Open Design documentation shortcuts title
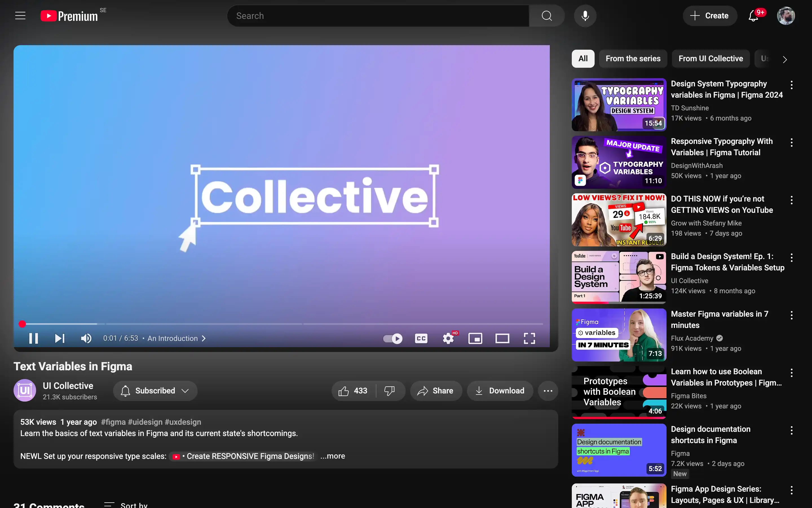This screenshot has height=508, width=812. pyautogui.click(x=710, y=435)
